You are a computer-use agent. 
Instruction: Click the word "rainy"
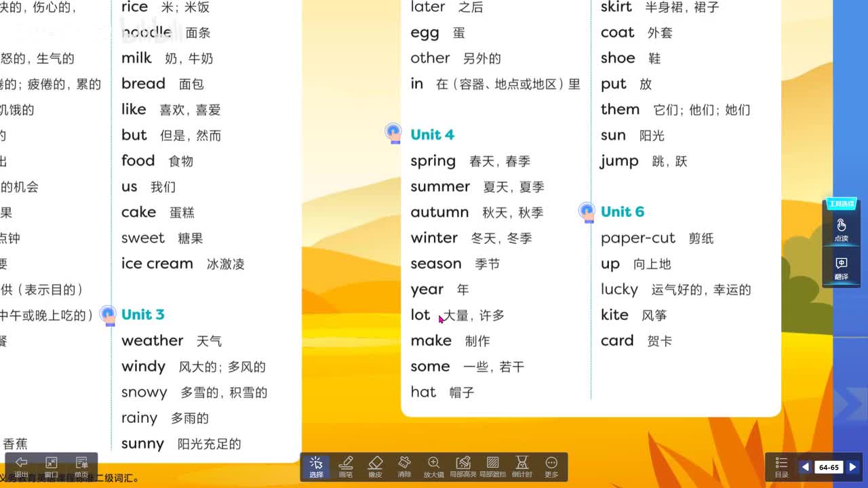[139, 418]
